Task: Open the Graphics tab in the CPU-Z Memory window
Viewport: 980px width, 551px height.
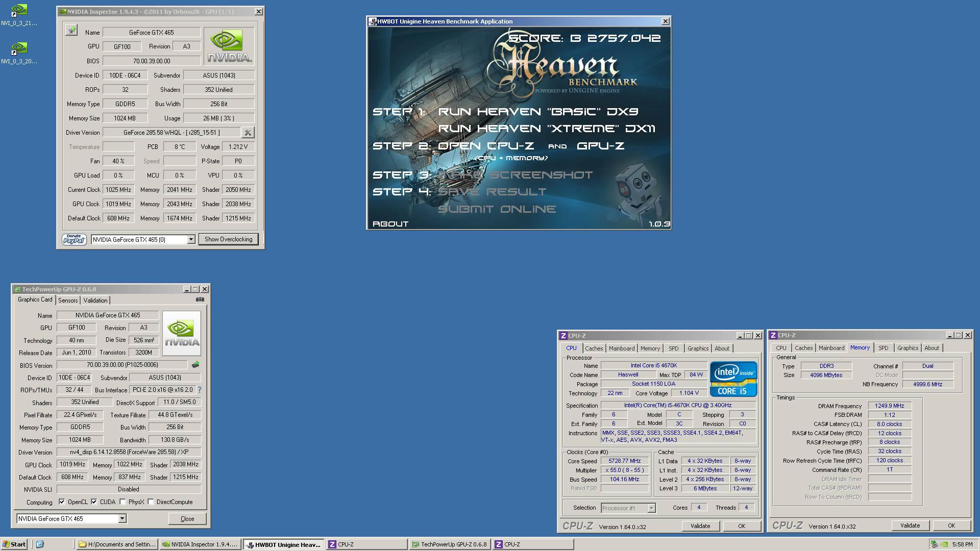Action: (x=908, y=348)
